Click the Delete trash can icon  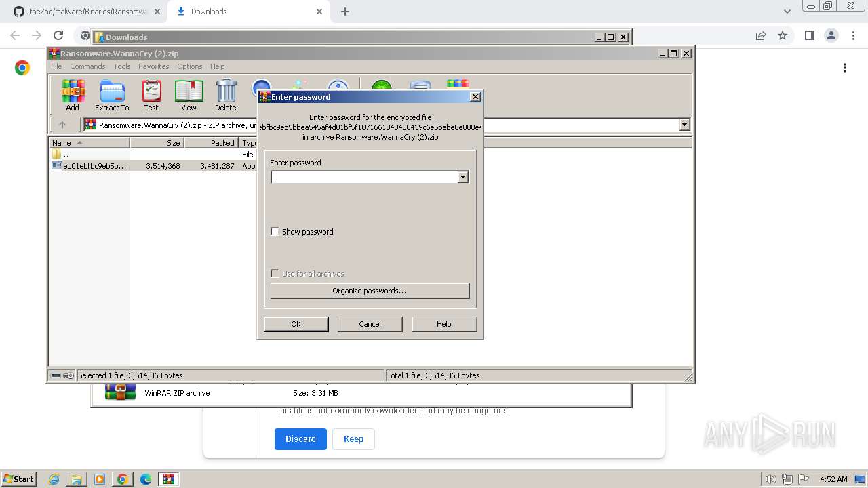[226, 95]
